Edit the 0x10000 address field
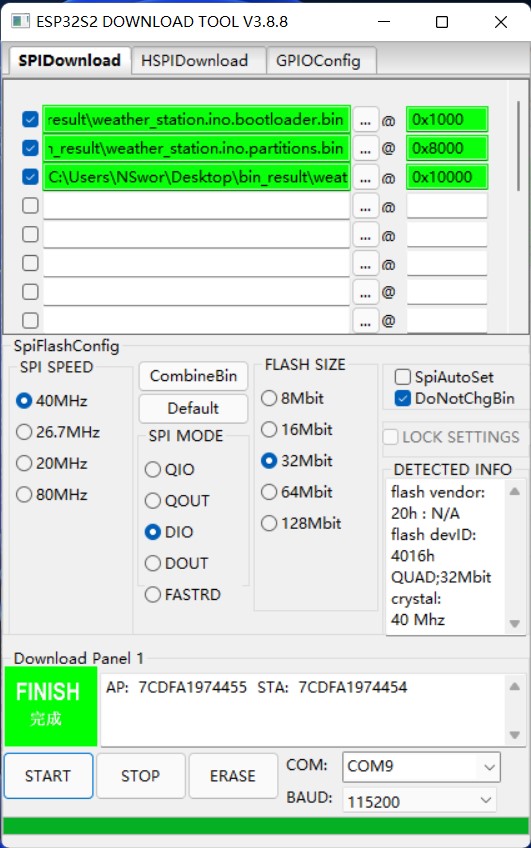 click(447, 176)
